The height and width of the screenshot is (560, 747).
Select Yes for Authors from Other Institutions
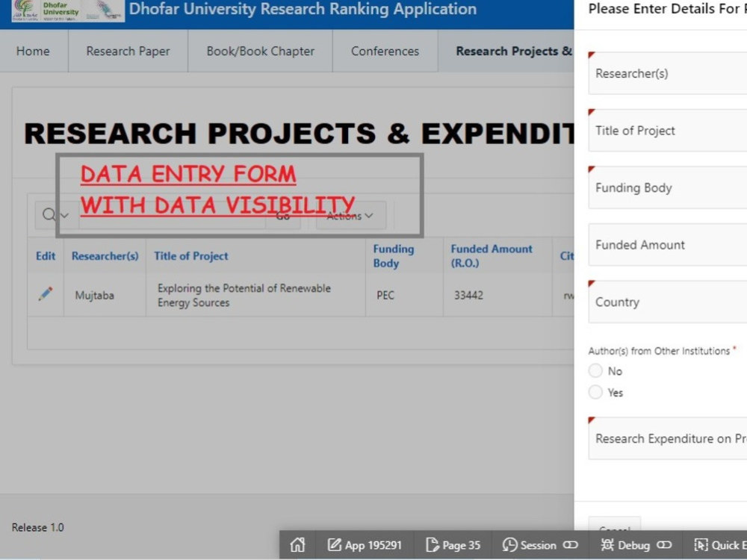[x=595, y=393]
